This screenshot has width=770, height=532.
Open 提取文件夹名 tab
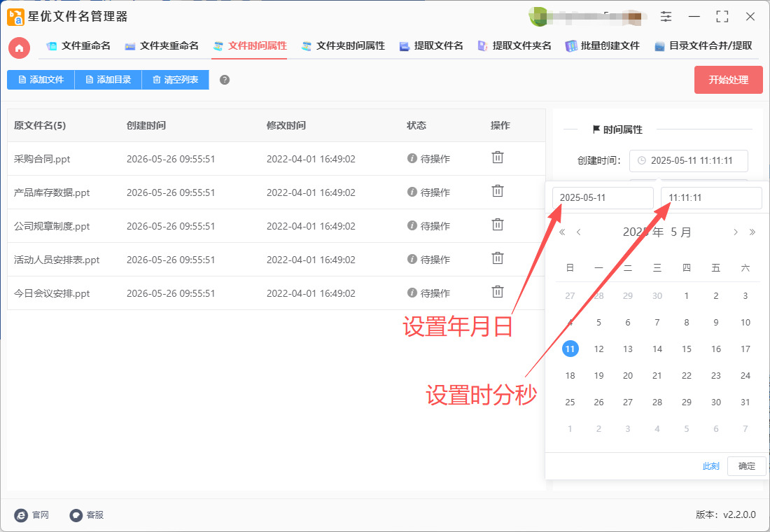tap(514, 46)
